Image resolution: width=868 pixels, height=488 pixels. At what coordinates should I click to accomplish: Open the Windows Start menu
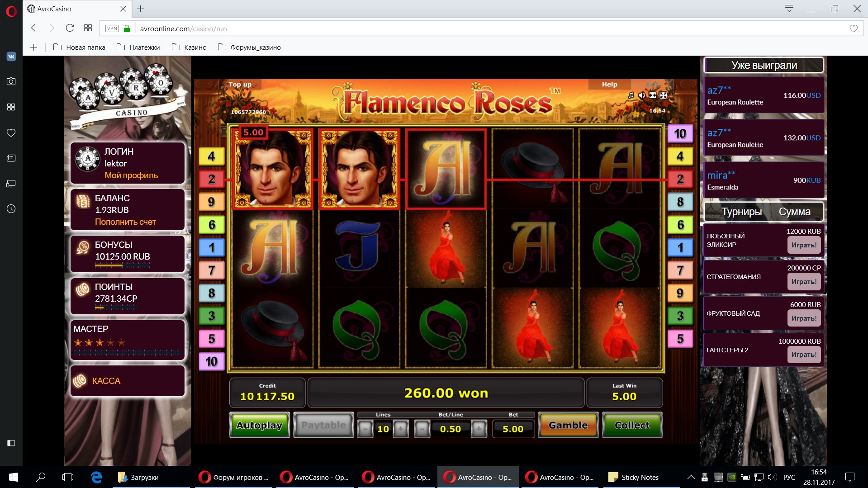click(14, 477)
